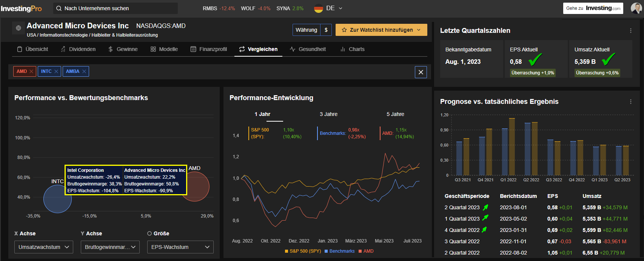Click the 3 Quartal 2022 row label

[462, 241]
